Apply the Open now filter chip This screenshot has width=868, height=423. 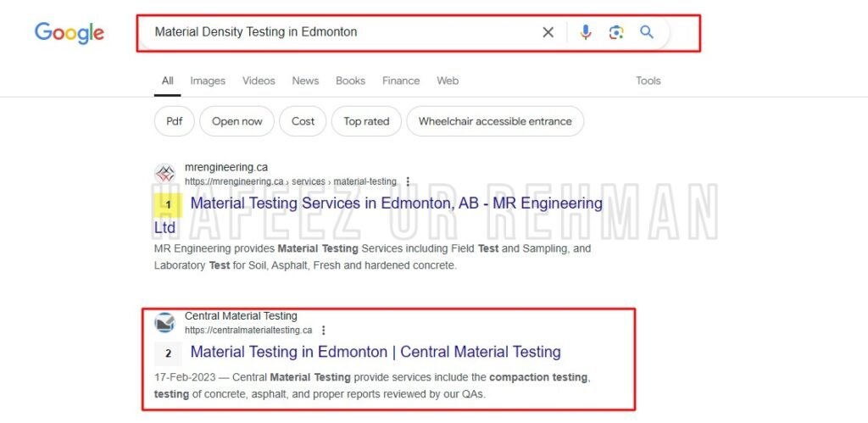tap(237, 121)
